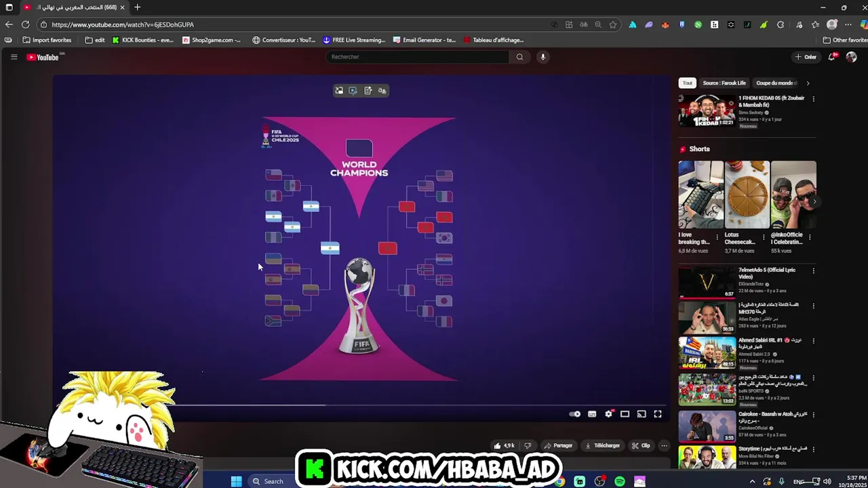This screenshot has width=868, height=488.
Task: Open Shop2game.com bookmark
Action: tap(211, 40)
